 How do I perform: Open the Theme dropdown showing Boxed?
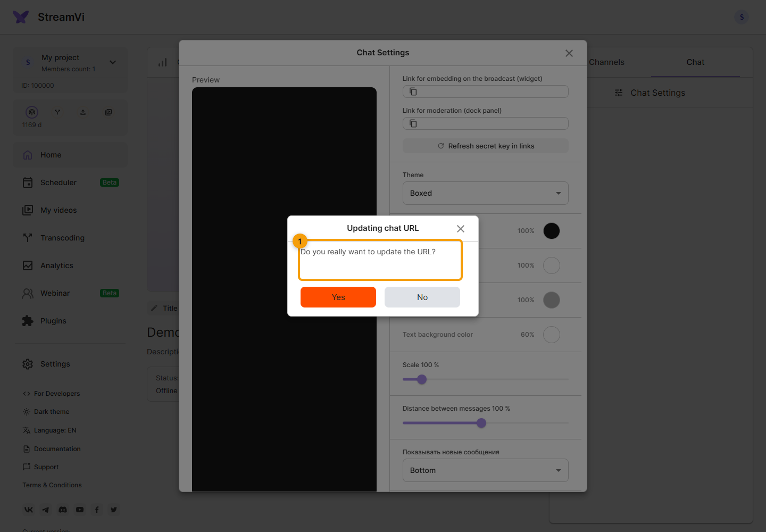point(486,193)
